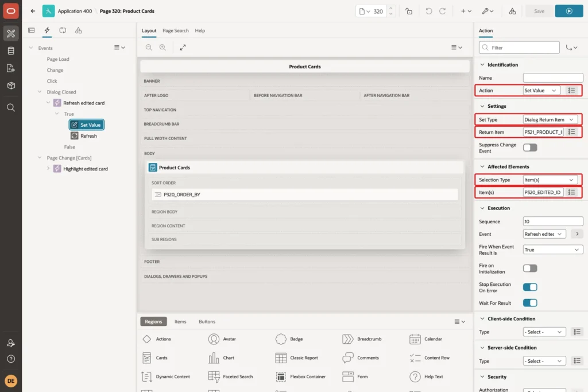Open App Builder from the sidebar

click(11, 33)
